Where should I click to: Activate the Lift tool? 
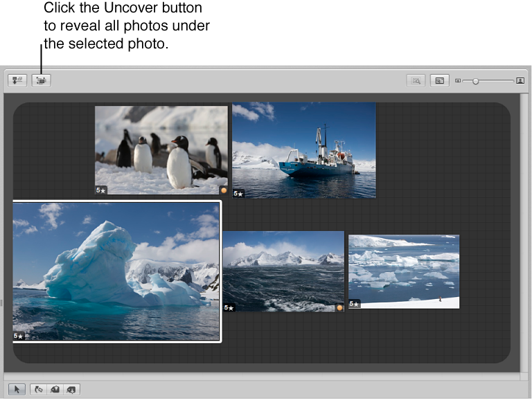click(x=55, y=390)
